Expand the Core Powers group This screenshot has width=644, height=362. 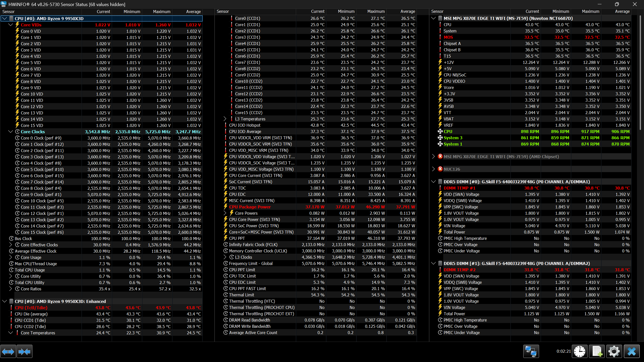(225, 213)
